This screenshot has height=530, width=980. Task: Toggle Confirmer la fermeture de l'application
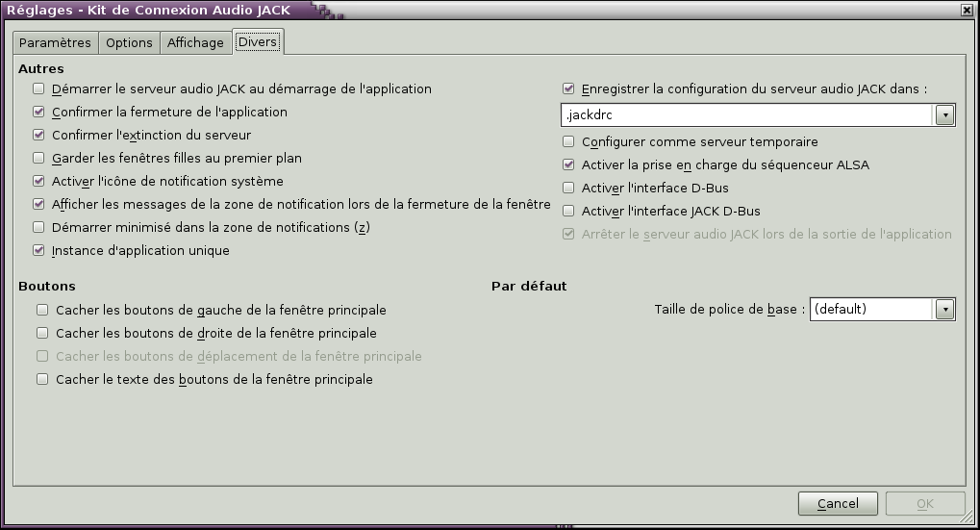pos(38,112)
